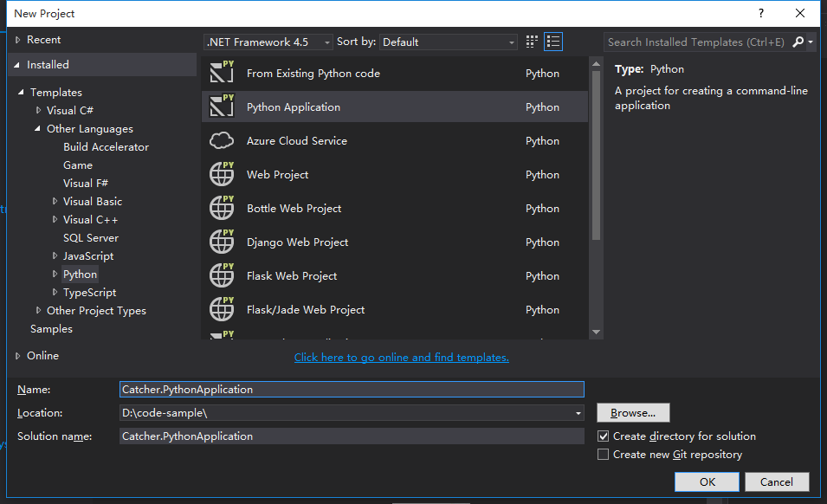Click the Flask Web Project icon
Image resolution: width=827 pixels, height=504 pixels.
[222, 275]
